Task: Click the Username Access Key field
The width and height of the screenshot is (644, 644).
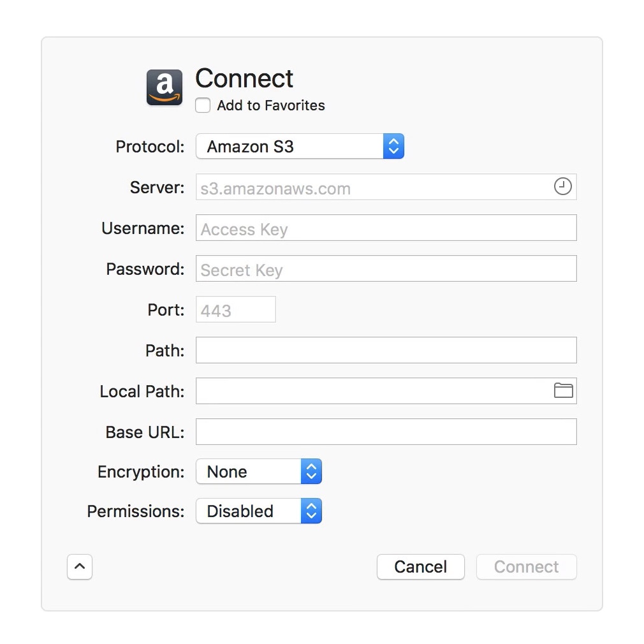Action: tap(386, 228)
